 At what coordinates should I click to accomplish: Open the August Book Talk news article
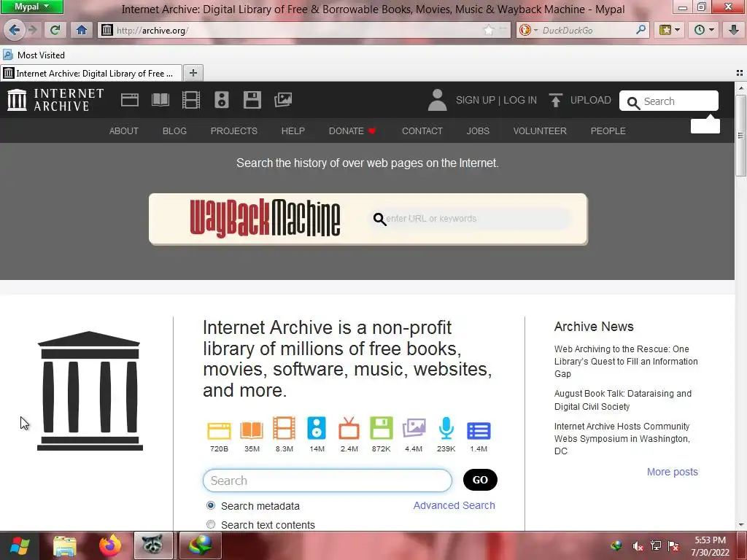pyautogui.click(x=623, y=400)
